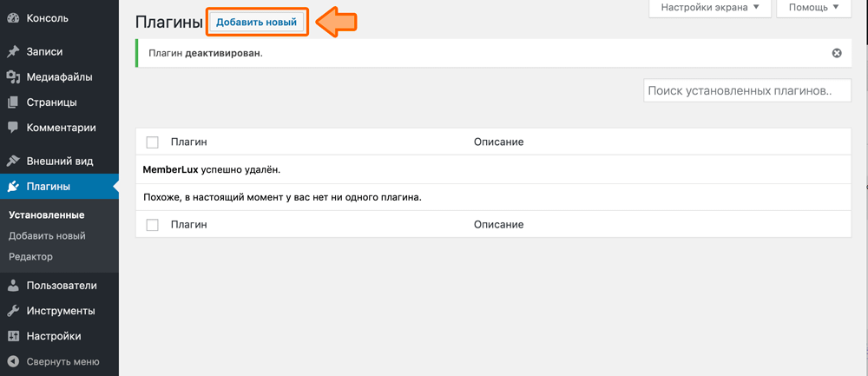The image size is (868, 376).
Task: Click the Записи pushpin icon
Action: coord(13,52)
